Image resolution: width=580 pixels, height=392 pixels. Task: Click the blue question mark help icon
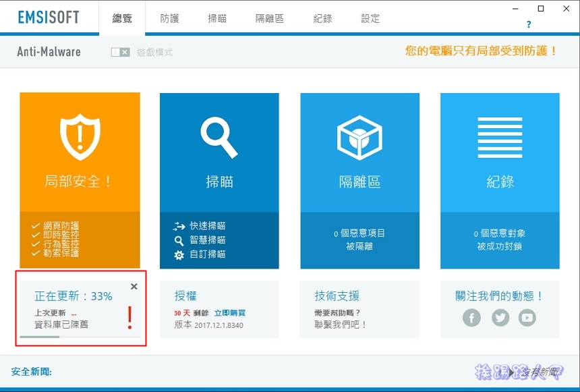529,24
